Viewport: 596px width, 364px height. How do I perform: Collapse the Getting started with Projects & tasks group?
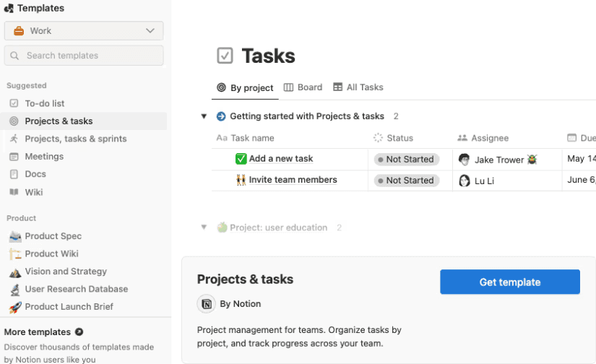click(204, 116)
